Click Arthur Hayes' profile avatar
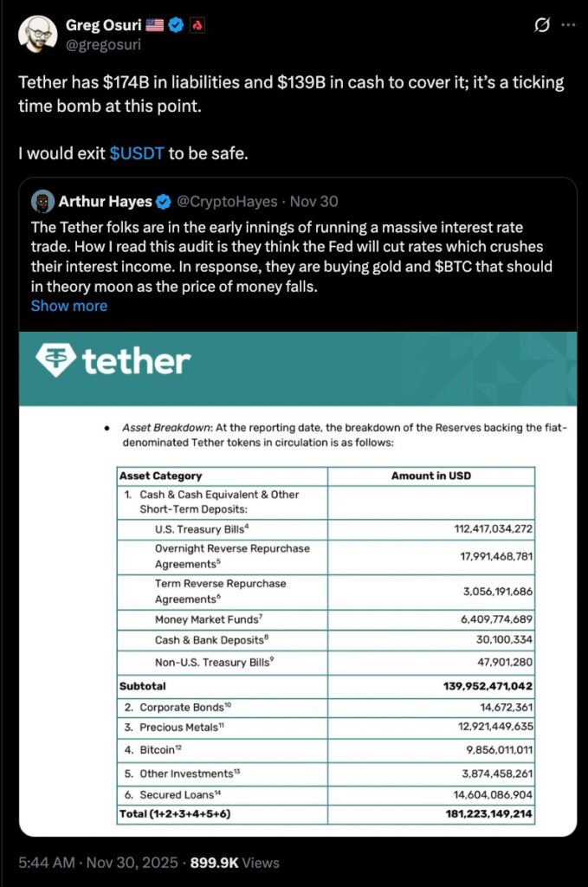The height and width of the screenshot is (887, 588). click(x=42, y=202)
